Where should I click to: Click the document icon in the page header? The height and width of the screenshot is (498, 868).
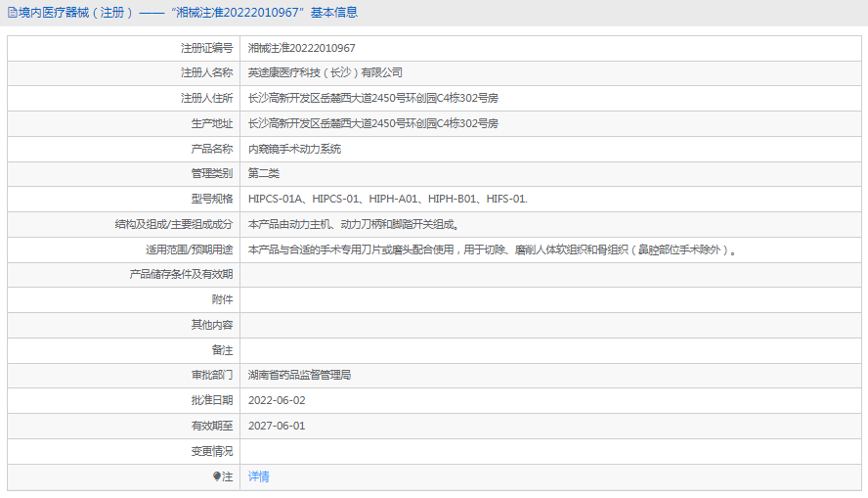[x=12, y=13]
